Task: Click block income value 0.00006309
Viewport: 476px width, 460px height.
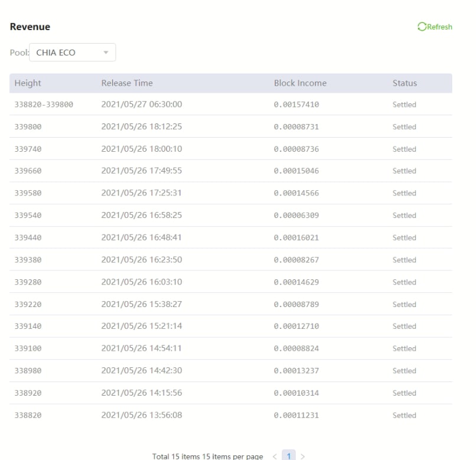Action: point(296,216)
